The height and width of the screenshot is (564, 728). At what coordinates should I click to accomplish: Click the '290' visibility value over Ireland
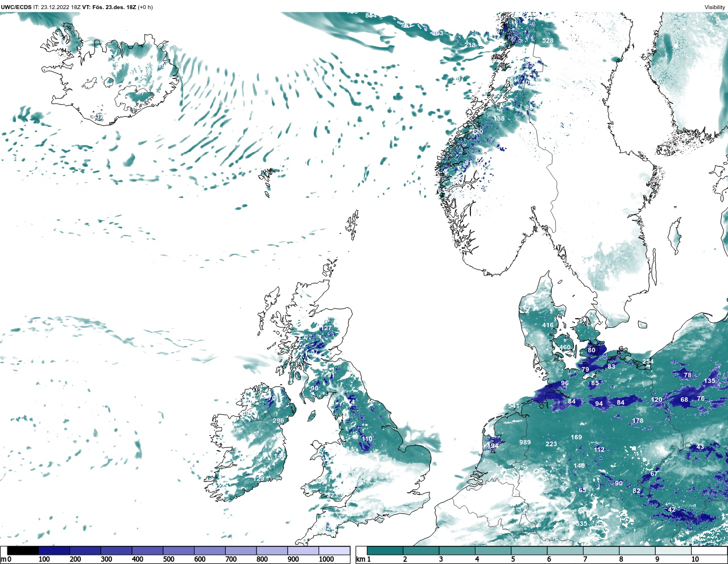(278, 421)
